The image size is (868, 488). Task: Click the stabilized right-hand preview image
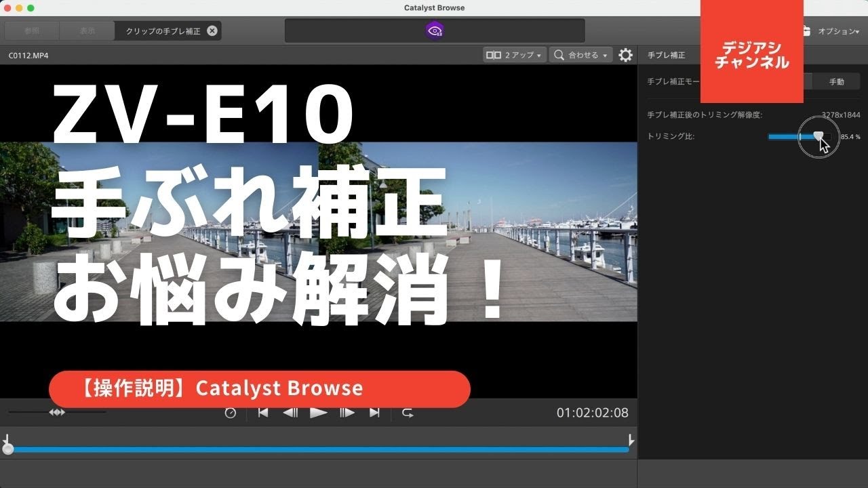(x=478, y=232)
